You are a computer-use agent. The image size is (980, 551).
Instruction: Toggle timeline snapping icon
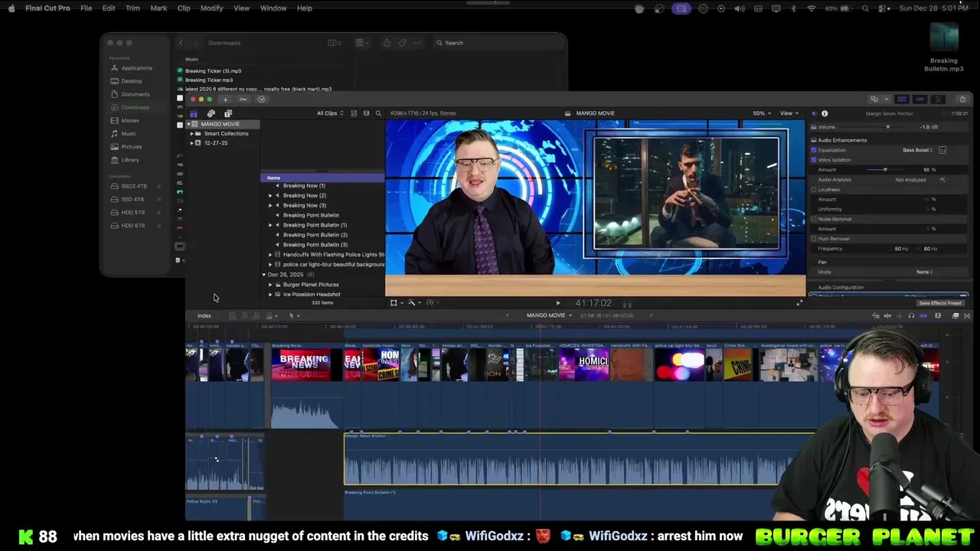tap(923, 315)
